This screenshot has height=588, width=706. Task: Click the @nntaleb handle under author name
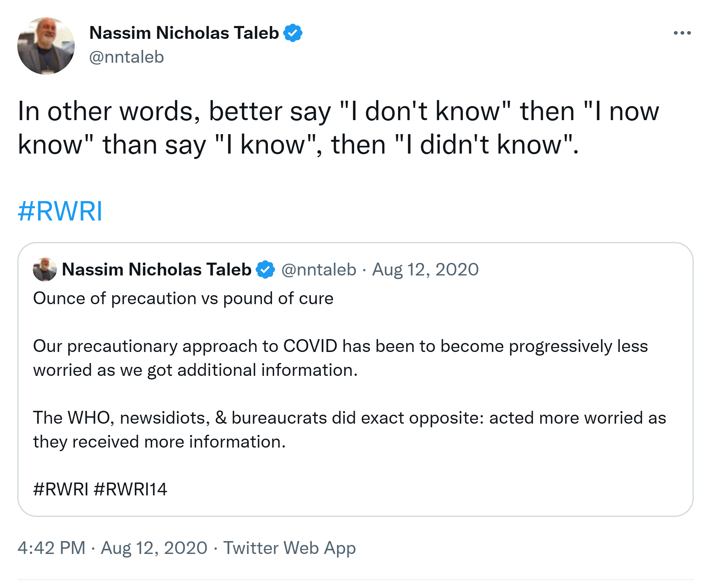pos(126,57)
